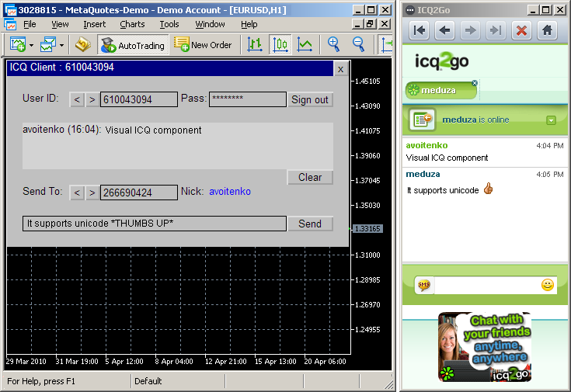Select previous User ID with left arrow
Image resolution: width=571 pixels, height=392 pixels.
tap(77, 99)
